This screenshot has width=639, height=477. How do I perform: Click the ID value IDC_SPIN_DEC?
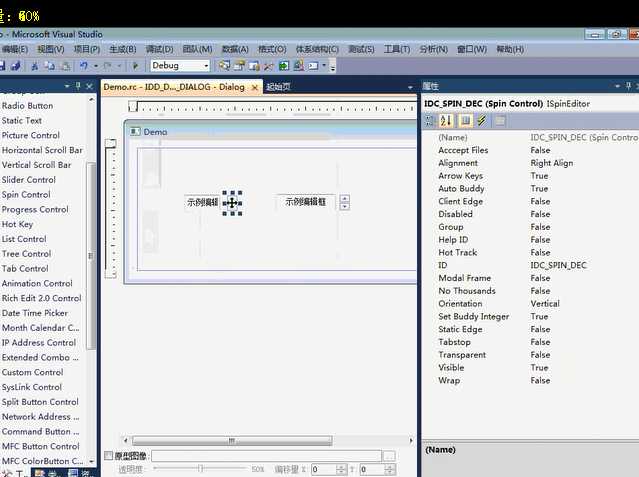point(558,265)
